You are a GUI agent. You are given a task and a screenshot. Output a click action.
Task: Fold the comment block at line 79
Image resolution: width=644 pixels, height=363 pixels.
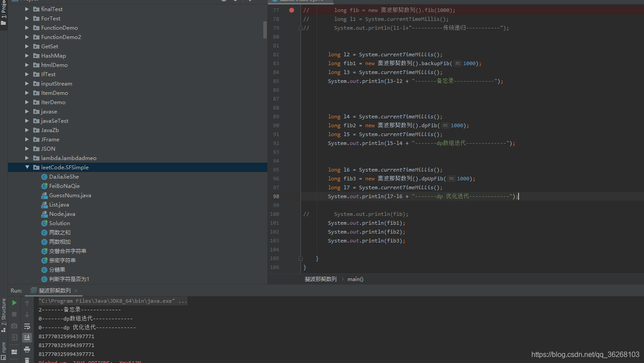click(x=301, y=28)
